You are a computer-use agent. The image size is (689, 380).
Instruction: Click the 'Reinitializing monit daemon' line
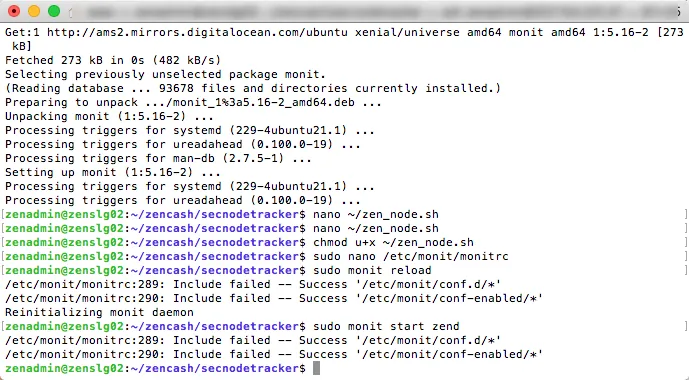[99, 312]
